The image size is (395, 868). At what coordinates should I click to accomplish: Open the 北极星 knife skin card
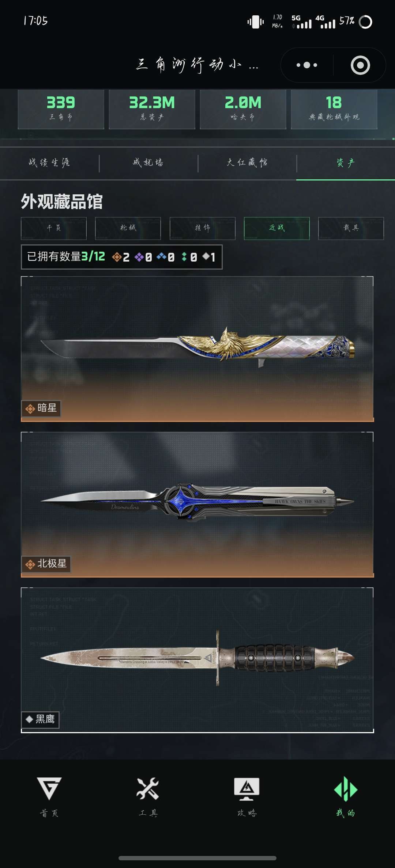point(197,505)
